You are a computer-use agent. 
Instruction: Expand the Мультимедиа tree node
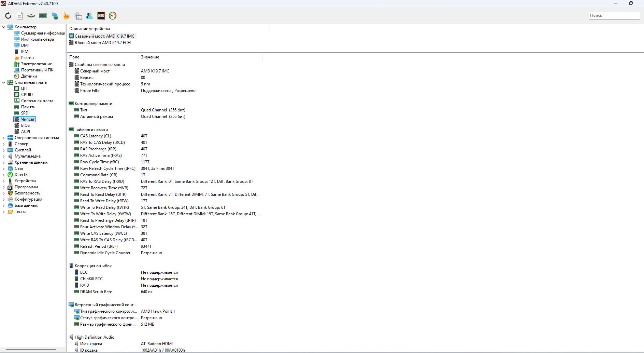[x=4, y=156]
